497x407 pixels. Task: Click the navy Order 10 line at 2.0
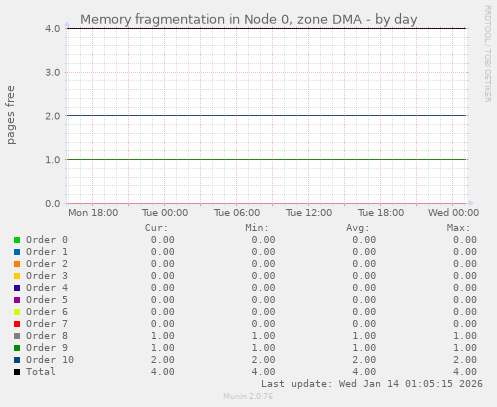point(267,116)
